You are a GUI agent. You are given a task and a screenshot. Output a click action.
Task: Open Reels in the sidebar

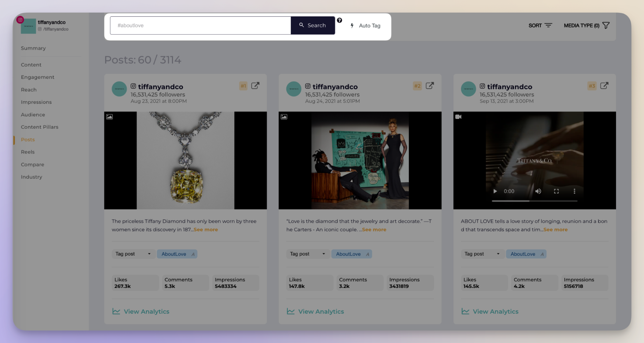tap(28, 152)
